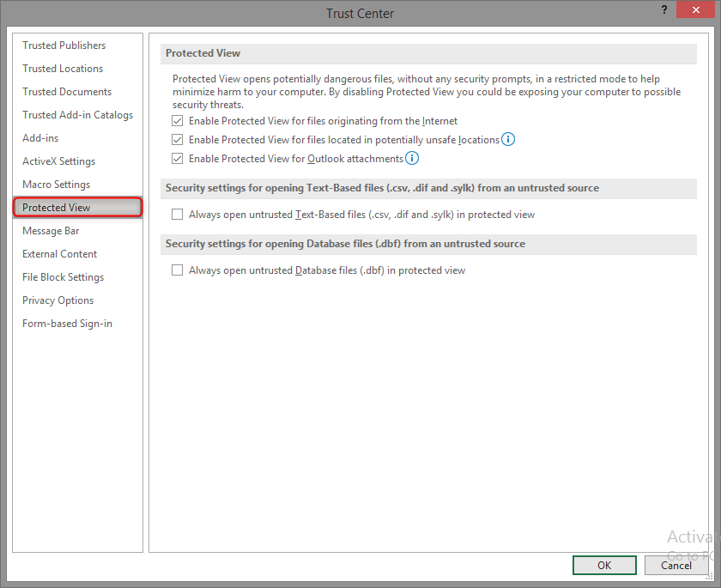The image size is (721, 588).
Task: Open info icon for Outlook attachments option
Action: click(411, 158)
